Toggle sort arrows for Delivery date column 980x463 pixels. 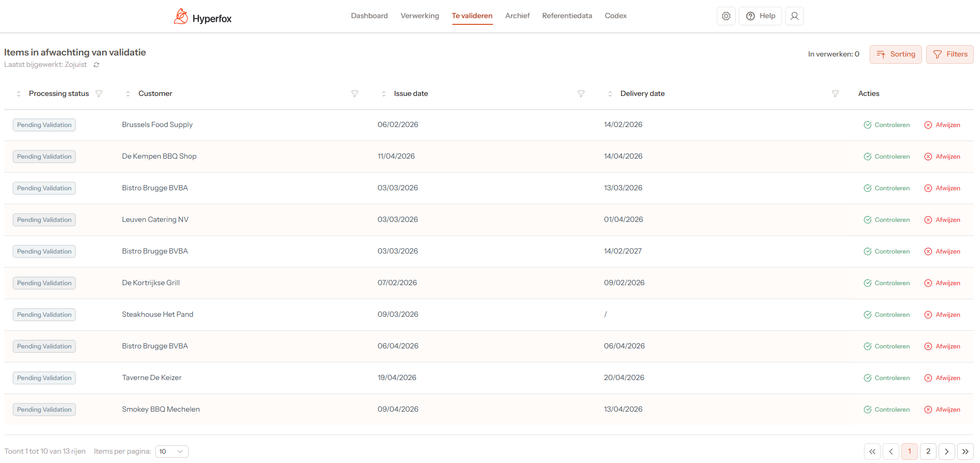point(610,94)
